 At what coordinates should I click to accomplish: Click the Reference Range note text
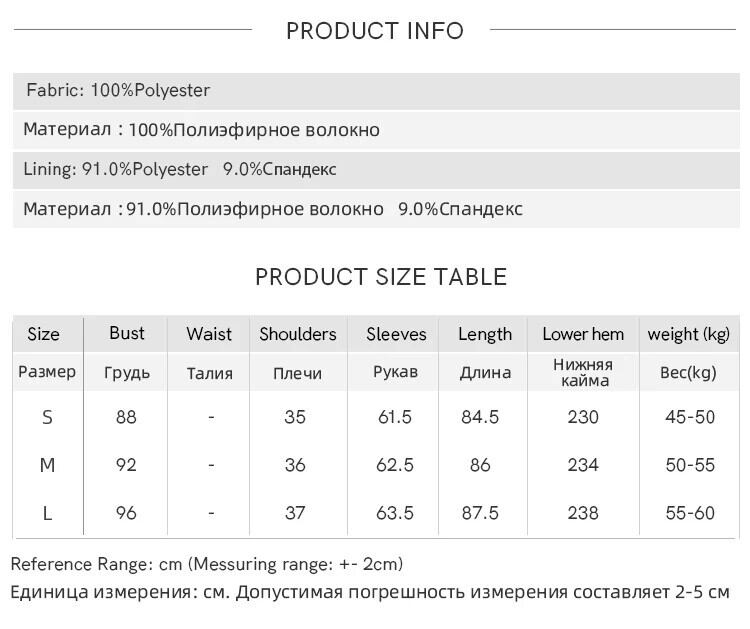pyautogui.click(x=207, y=564)
